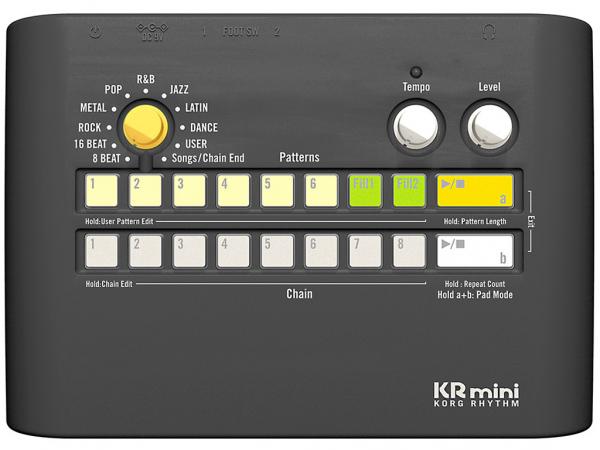Click the Level volume knob

coord(489,127)
